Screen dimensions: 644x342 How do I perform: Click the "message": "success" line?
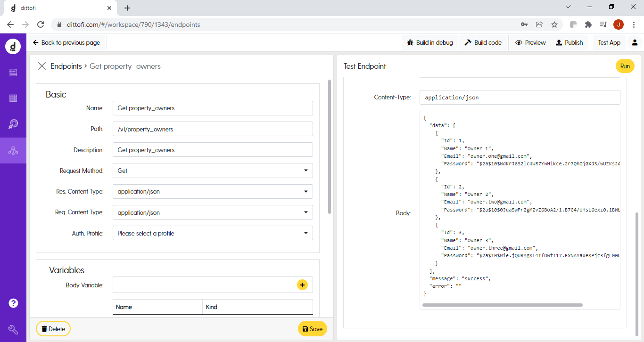(x=460, y=278)
